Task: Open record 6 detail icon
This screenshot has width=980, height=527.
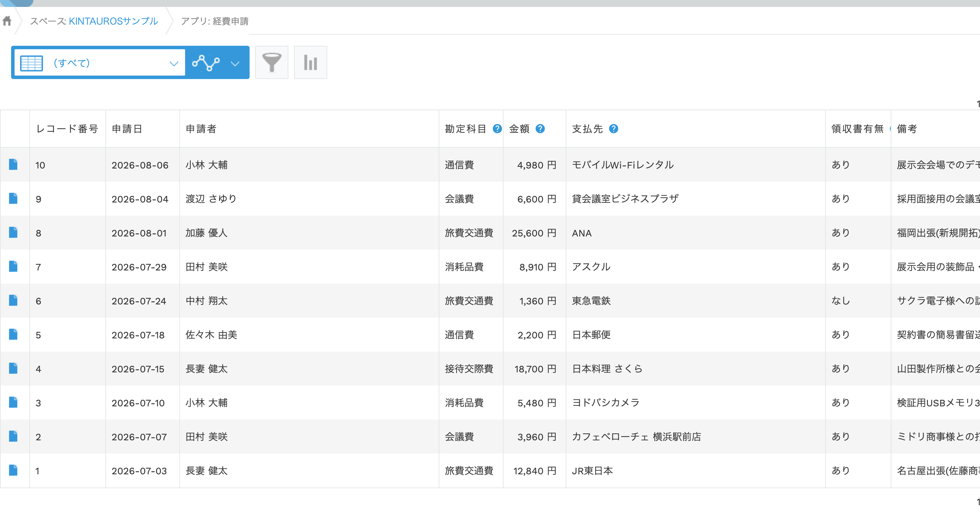Action: click(x=13, y=300)
